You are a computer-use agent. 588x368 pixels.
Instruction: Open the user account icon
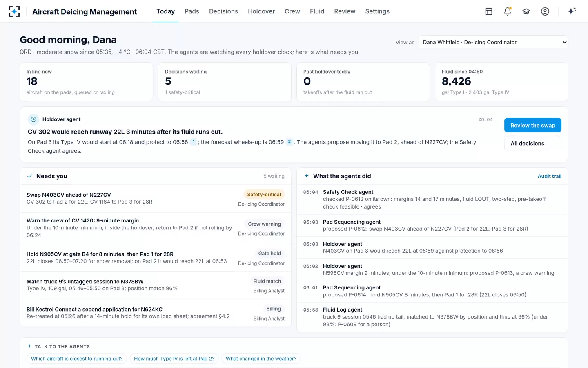tap(545, 11)
